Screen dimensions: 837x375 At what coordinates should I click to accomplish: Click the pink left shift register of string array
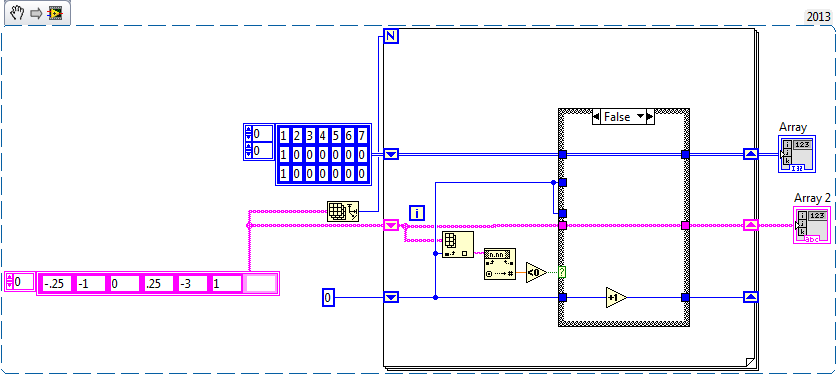point(391,225)
